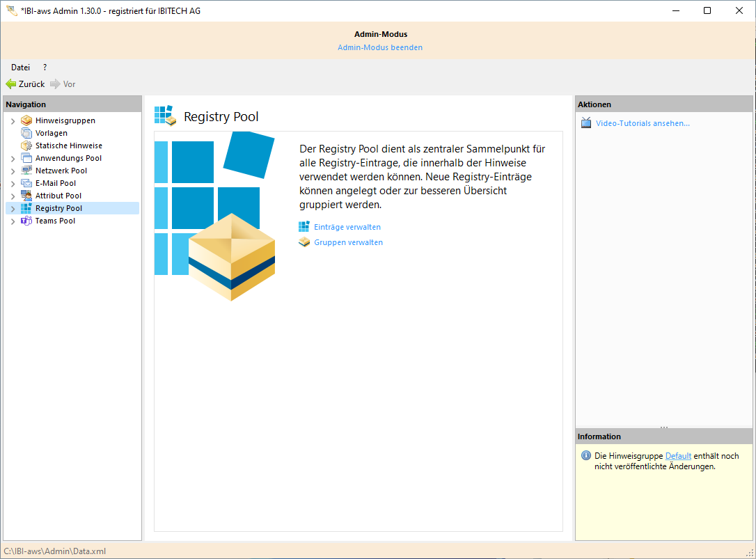Open the Datei menu
756x559 pixels.
tap(20, 68)
